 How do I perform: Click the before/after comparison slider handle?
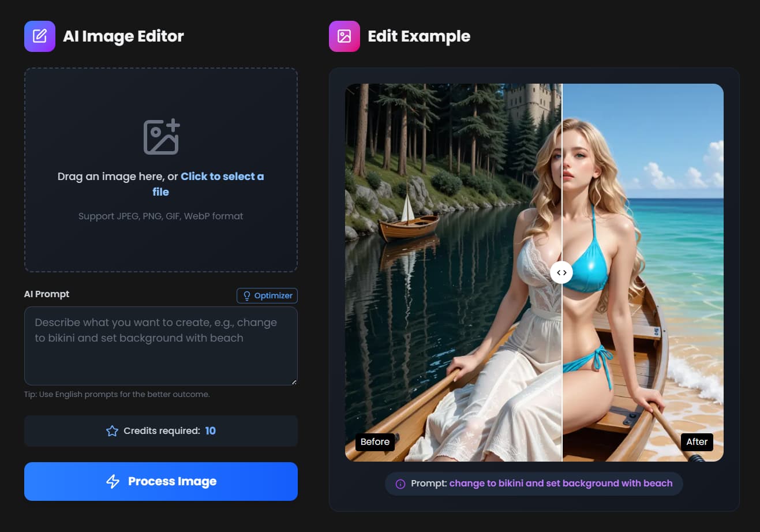[561, 272]
